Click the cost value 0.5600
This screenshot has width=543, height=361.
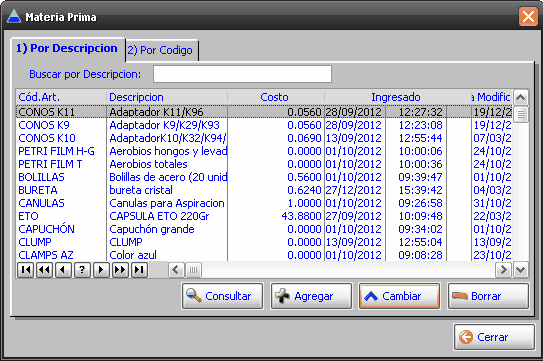[x=304, y=177]
